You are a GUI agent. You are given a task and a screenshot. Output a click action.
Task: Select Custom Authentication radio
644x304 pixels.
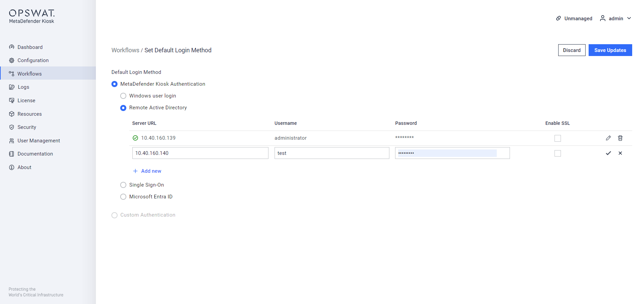114,215
